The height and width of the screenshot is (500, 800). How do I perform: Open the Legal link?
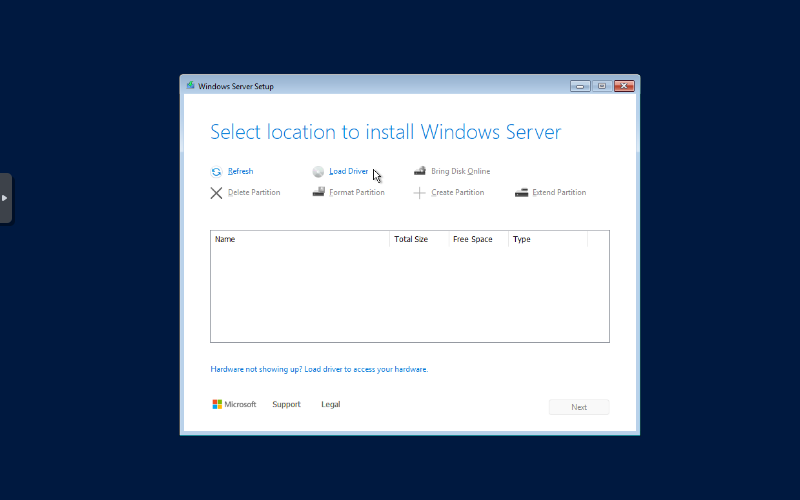pos(330,405)
